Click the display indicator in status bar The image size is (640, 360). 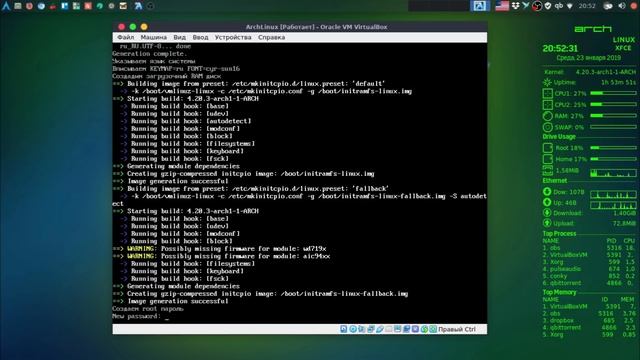click(398, 329)
